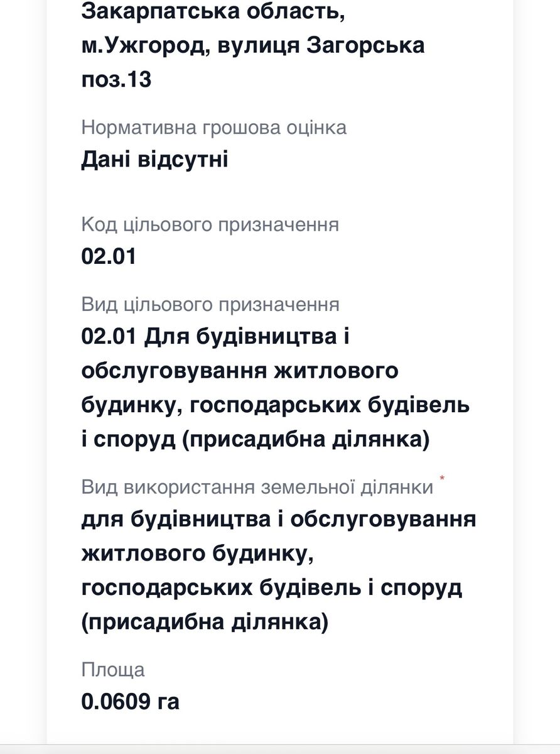Select the "поз.13" address text
Viewport: 560px width, 754px height.
point(117,80)
